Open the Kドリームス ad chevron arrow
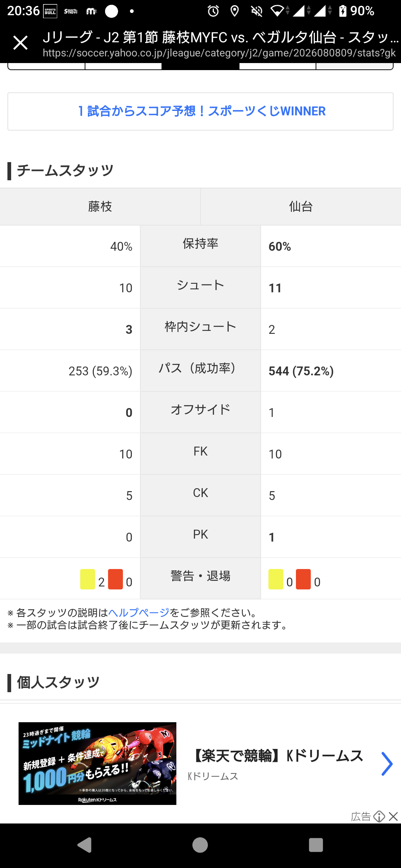401x868 pixels. (x=387, y=764)
